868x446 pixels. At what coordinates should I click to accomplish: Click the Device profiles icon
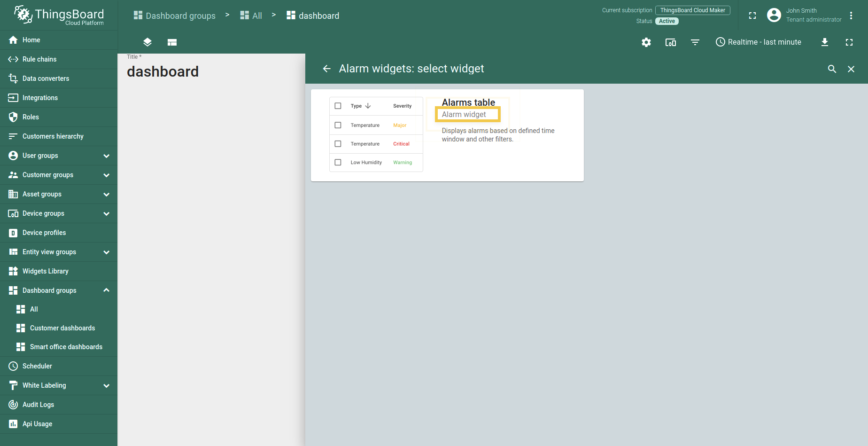click(x=13, y=233)
